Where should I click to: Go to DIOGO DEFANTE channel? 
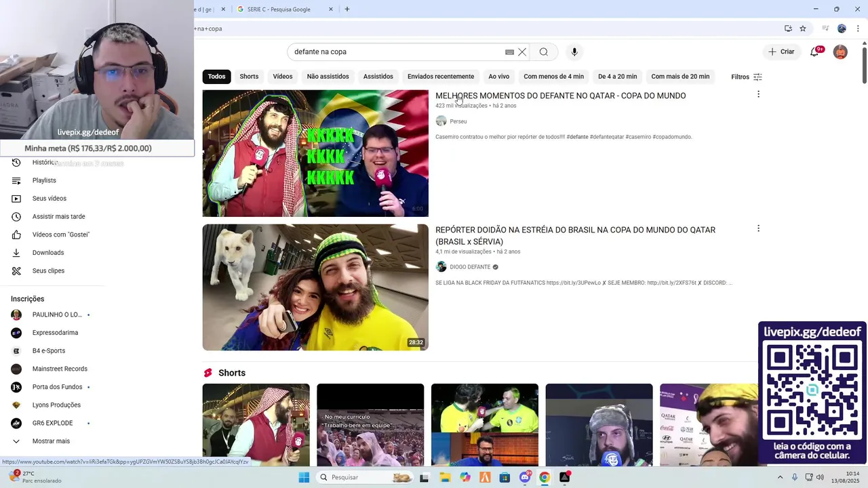tap(470, 267)
